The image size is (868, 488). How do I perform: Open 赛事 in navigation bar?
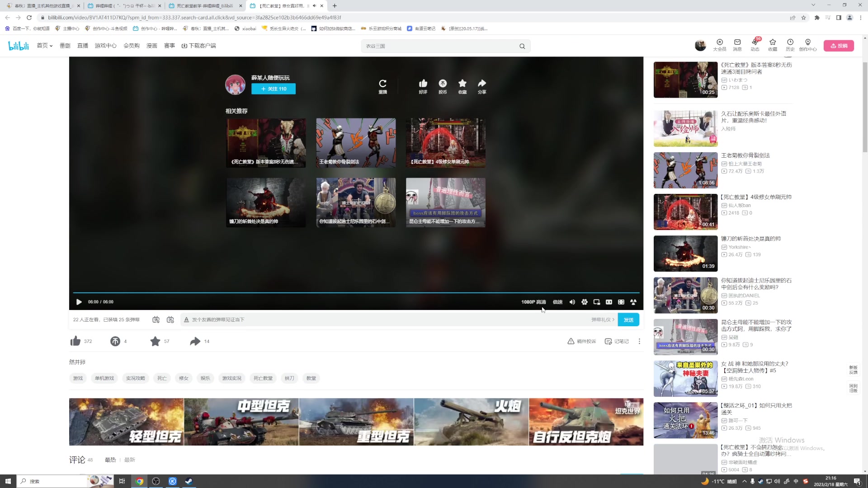(x=170, y=46)
